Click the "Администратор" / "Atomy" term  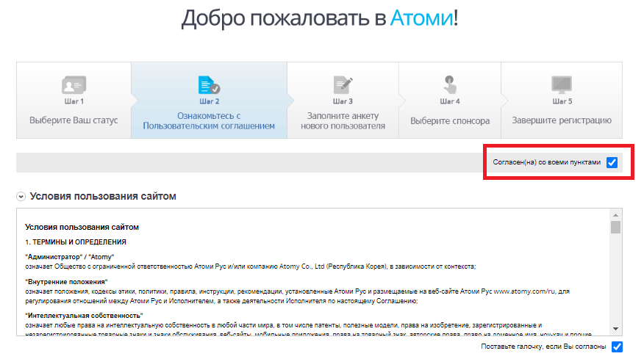coord(69,257)
